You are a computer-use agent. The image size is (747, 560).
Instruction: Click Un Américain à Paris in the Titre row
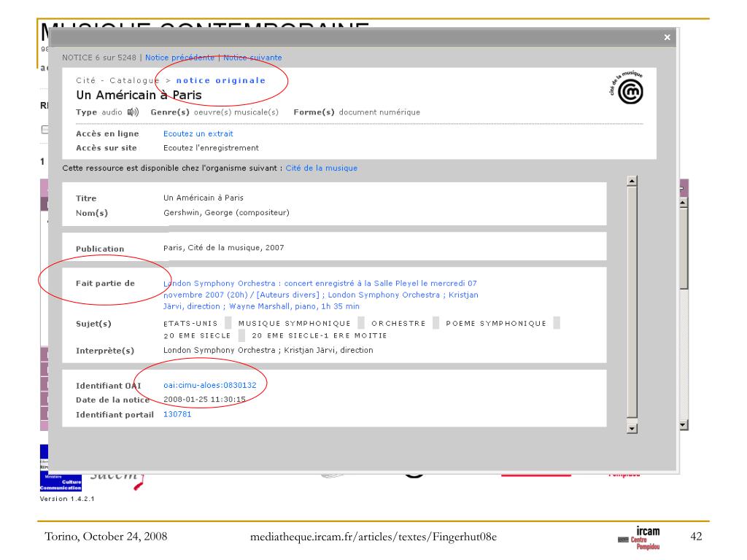(x=204, y=198)
